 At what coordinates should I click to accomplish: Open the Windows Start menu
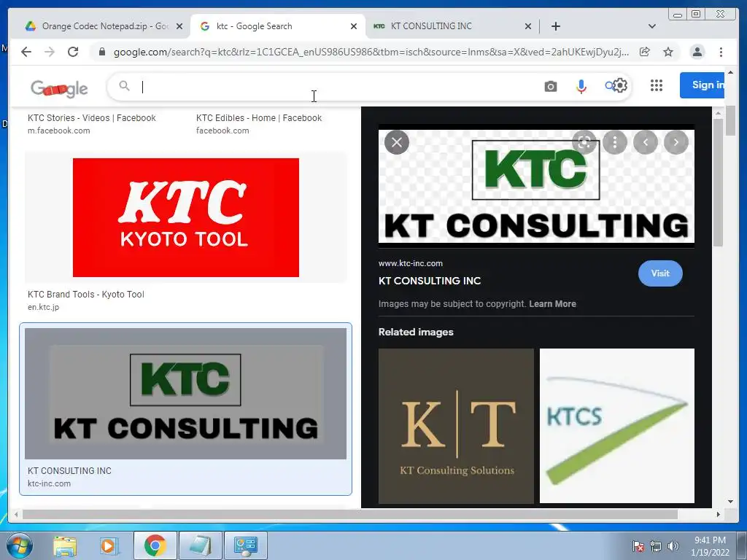(x=18, y=545)
